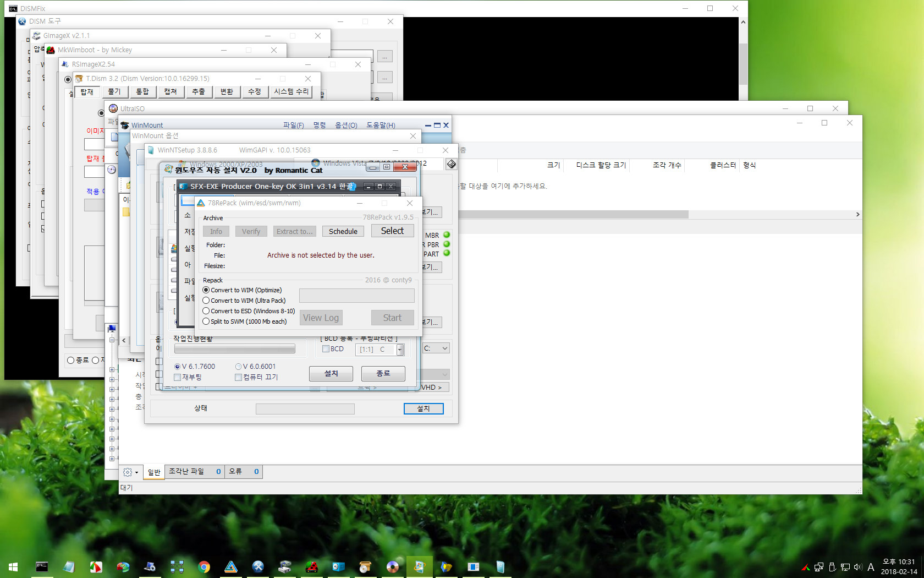Click the 클러스터 column header
Screen dimensions: 924x578
(723, 165)
